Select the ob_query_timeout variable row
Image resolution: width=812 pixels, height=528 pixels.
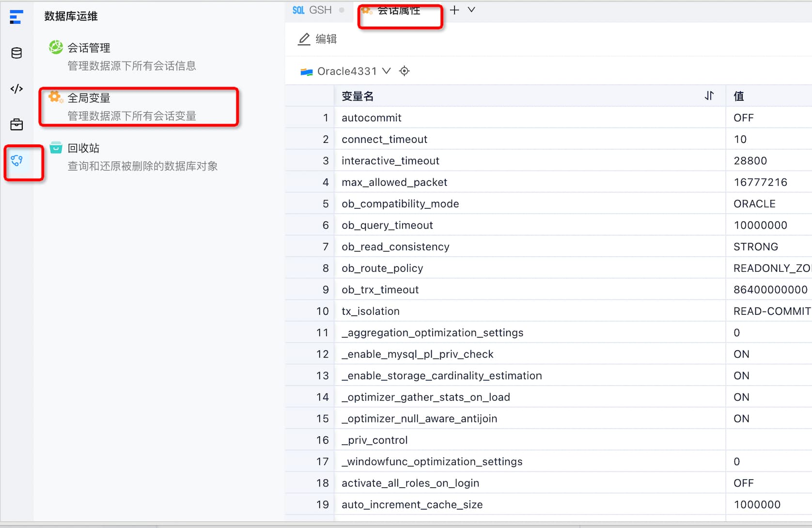pyautogui.click(x=548, y=225)
